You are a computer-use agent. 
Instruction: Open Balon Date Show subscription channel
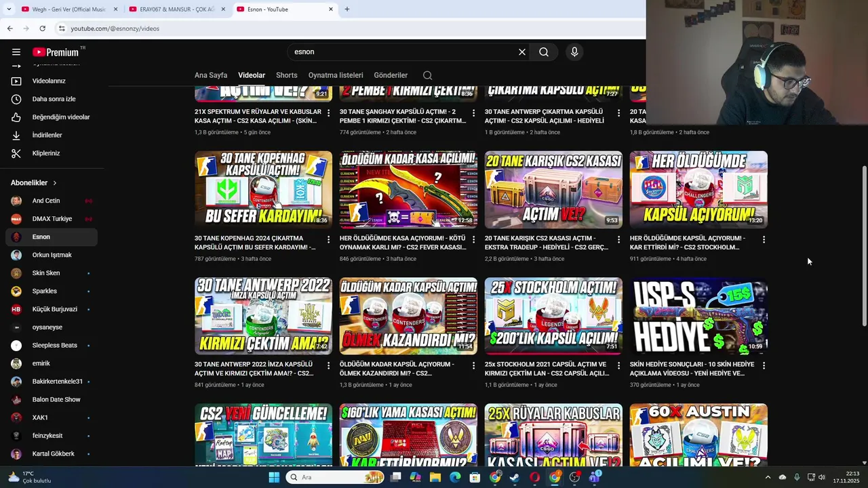coord(52,399)
